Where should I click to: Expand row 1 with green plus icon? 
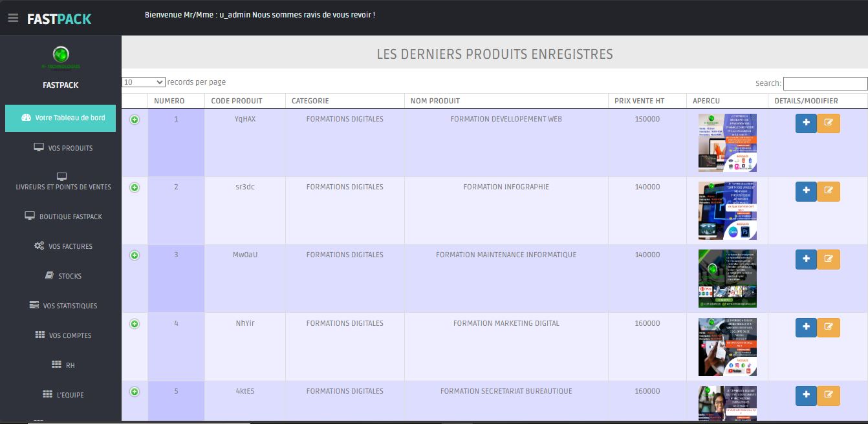click(x=135, y=120)
